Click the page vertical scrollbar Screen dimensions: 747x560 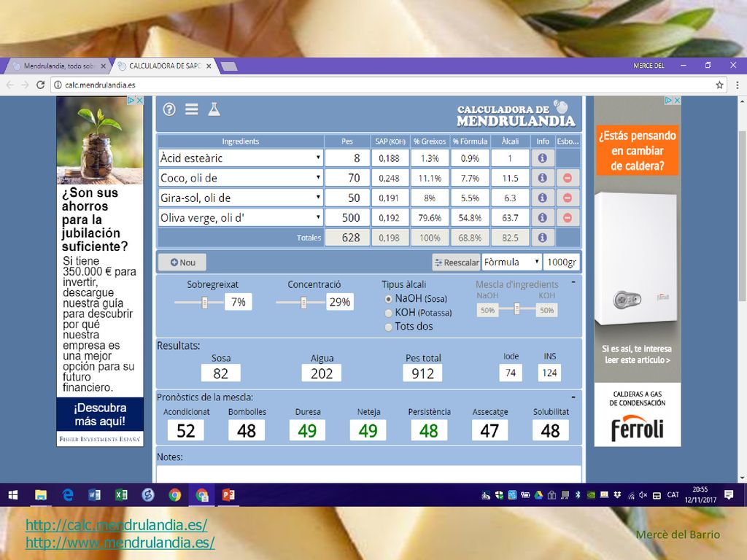[x=742, y=216]
